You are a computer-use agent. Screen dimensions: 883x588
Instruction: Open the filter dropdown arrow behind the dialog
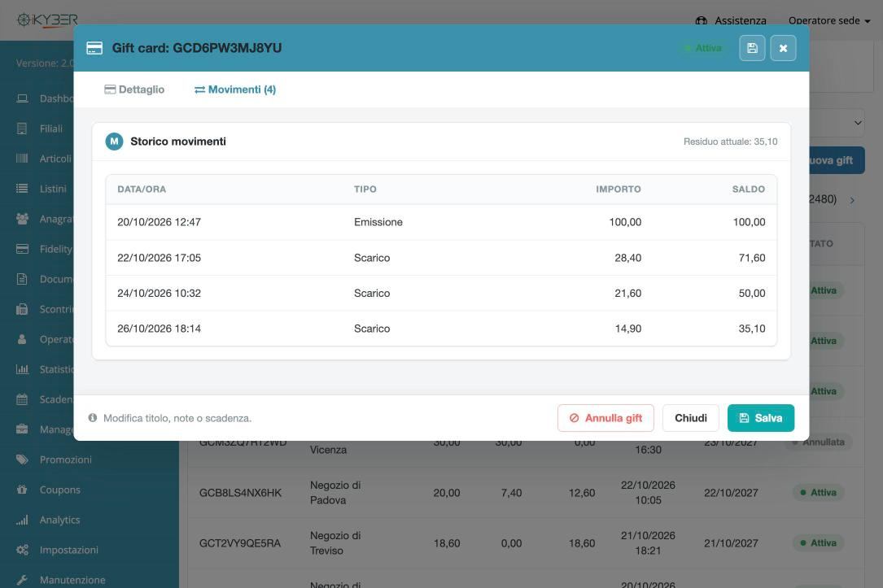click(858, 123)
